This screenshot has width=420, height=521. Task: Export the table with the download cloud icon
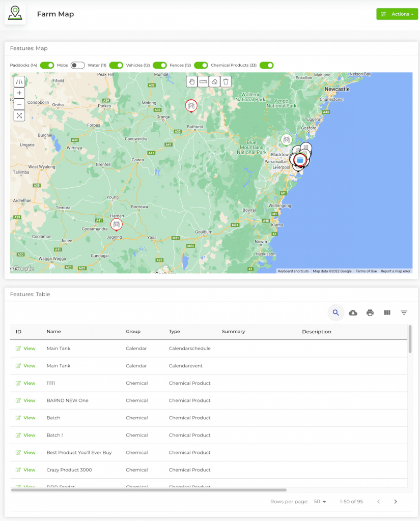(x=353, y=313)
